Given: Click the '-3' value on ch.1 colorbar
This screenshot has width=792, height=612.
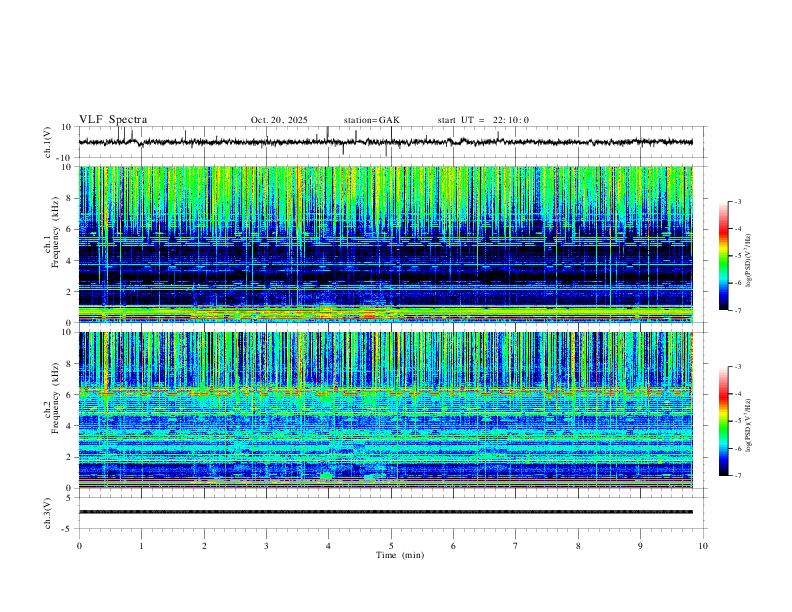Looking at the screenshot, I should (x=737, y=201).
